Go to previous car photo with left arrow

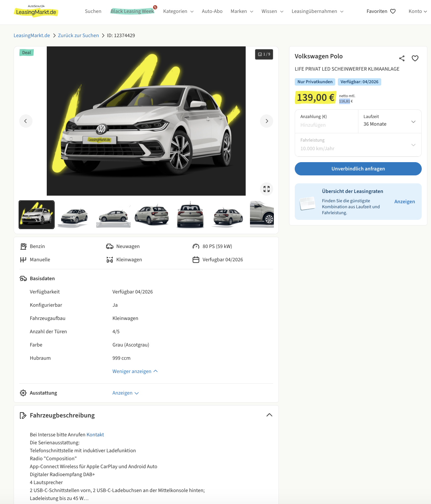click(x=26, y=121)
